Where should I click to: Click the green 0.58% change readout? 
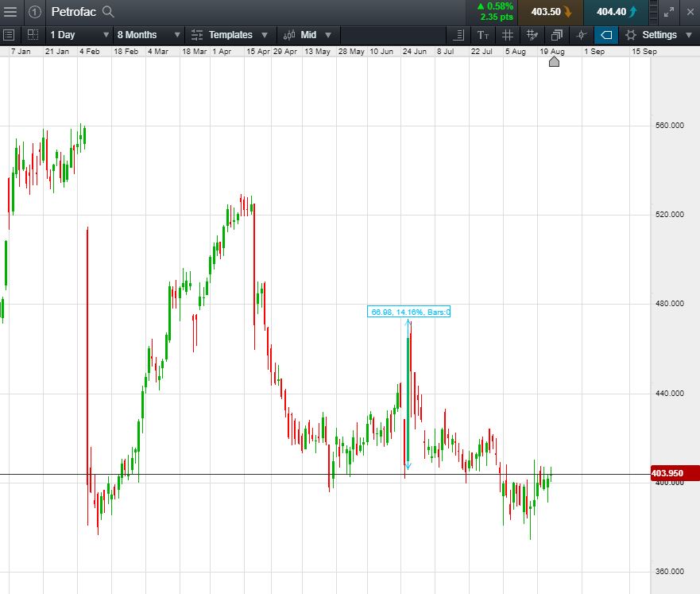tap(495, 6)
